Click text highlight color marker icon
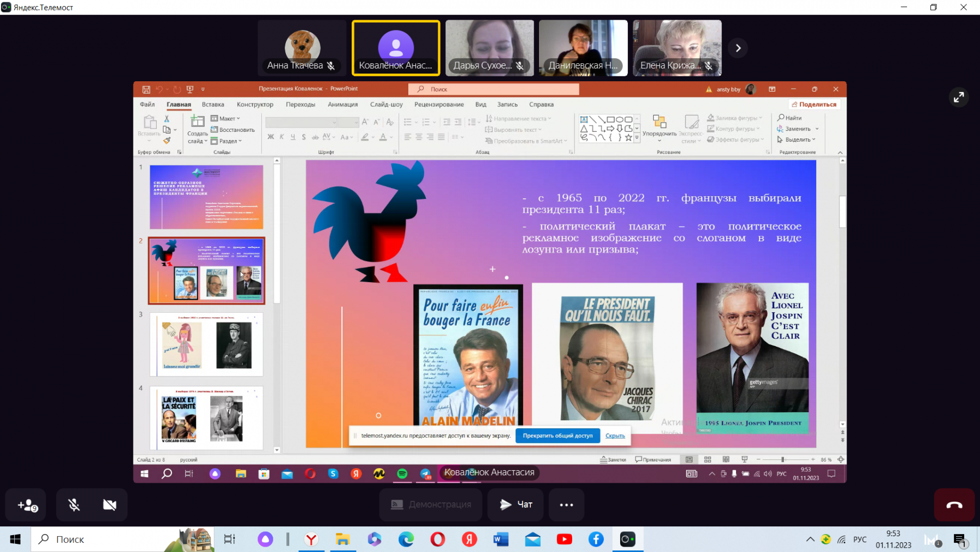This screenshot has height=552, width=980. (365, 137)
